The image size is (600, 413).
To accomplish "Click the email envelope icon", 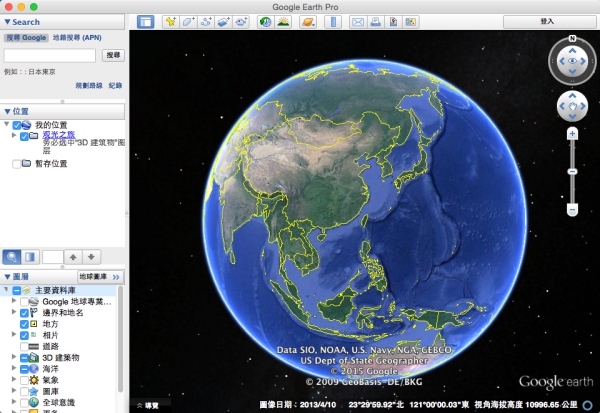I will pyautogui.click(x=357, y=21).
